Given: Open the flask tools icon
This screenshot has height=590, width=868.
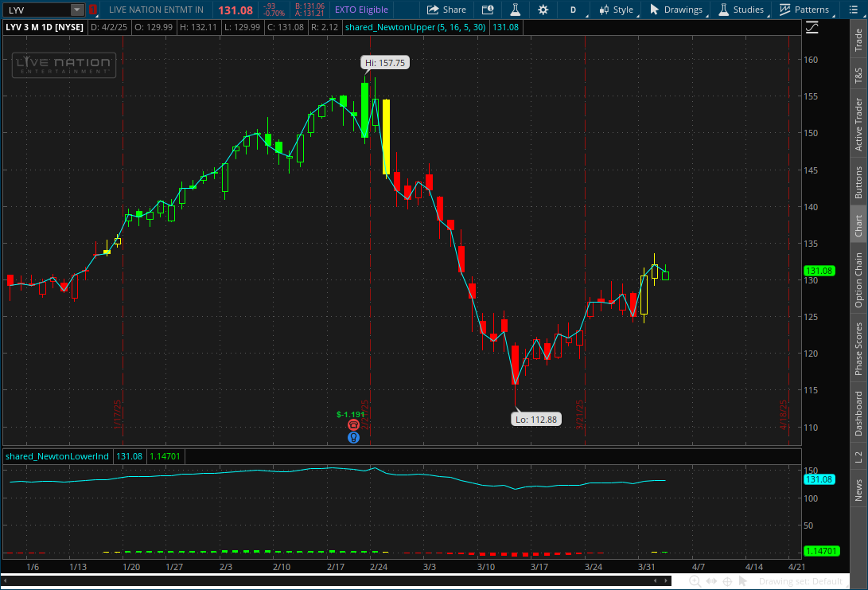Looking at the screenshot, I should [x=515, y=10].
